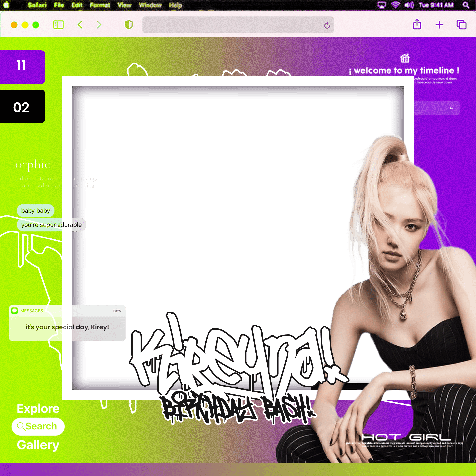This screenshot has height=476, width=476.
Task: Show the tab overview icon
Action: (x=461, y=25)
